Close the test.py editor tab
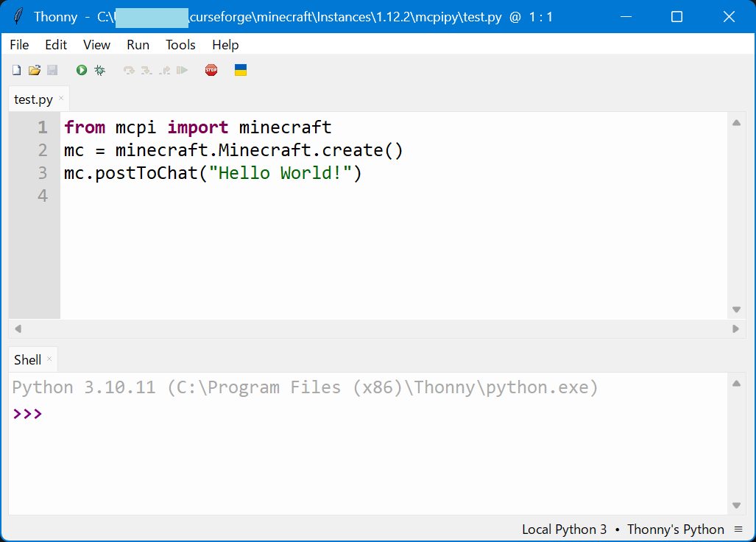The height and width of the screenshot is (542, 756). click(61, 98)
